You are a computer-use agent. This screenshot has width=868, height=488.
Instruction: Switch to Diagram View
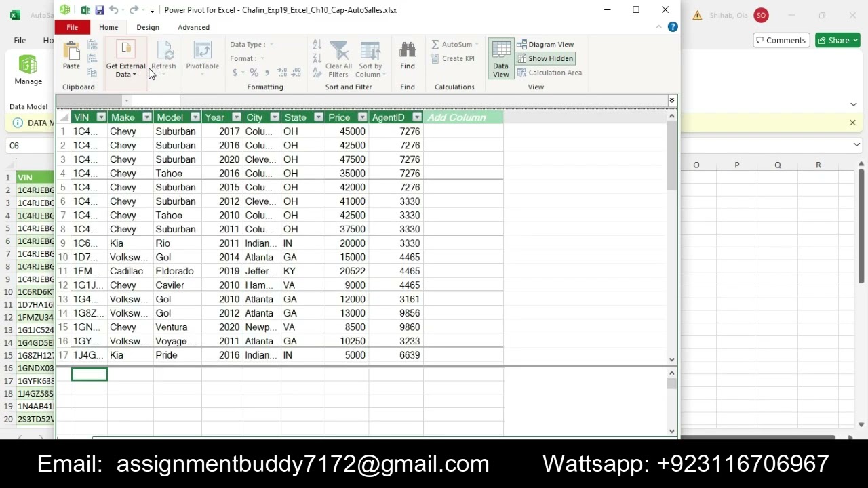(545, 45)
